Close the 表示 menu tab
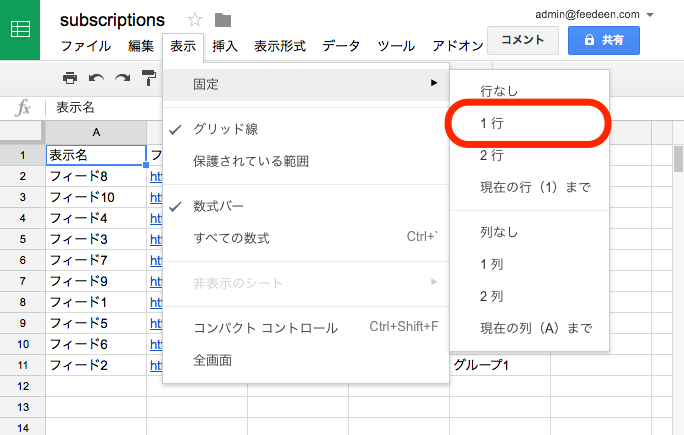The image size is (684, 435). click(183, 46)
